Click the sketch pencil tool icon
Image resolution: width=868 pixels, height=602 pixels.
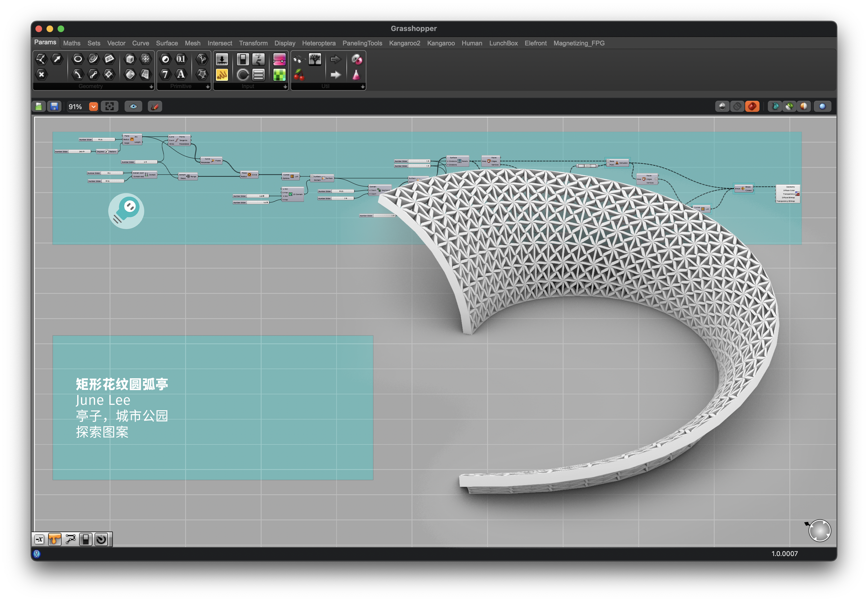click(x=155, y=107)
